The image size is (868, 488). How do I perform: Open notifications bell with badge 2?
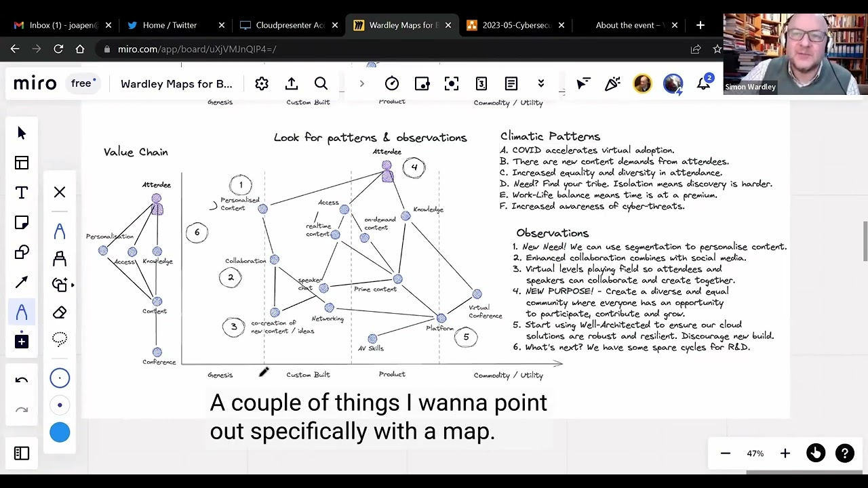click(x=704, y=83)
